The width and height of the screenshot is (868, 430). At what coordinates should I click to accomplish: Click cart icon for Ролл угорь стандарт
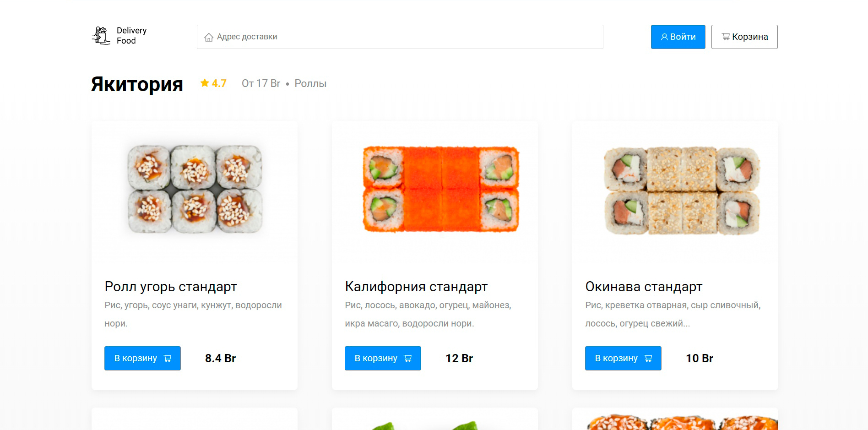(168, 359)
